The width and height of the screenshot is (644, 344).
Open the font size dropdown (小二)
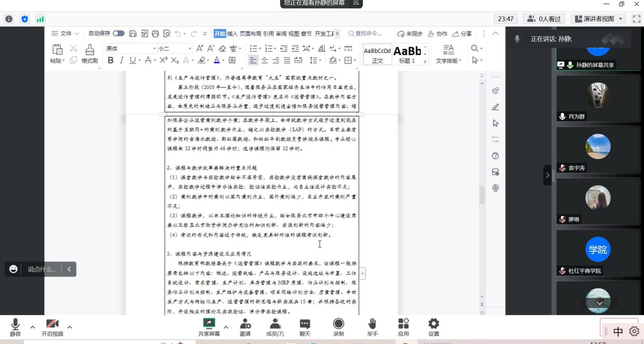coord(175,48)
